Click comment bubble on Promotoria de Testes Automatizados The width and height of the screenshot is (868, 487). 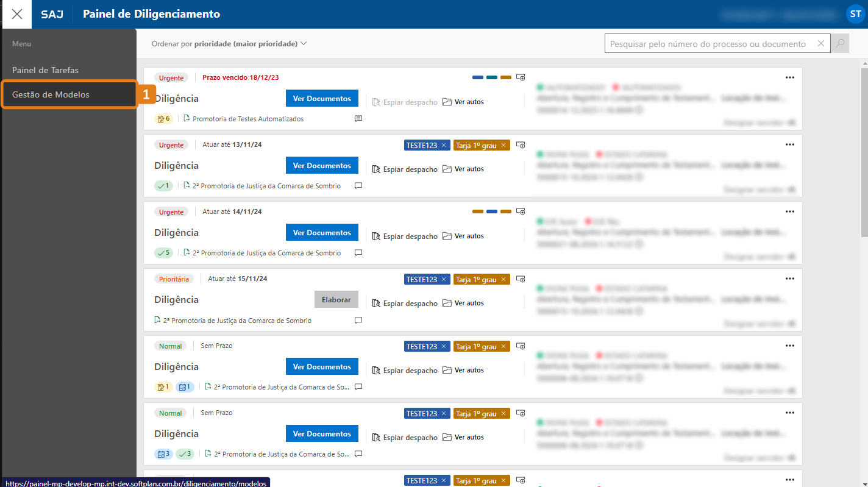(x=358, y=119)
